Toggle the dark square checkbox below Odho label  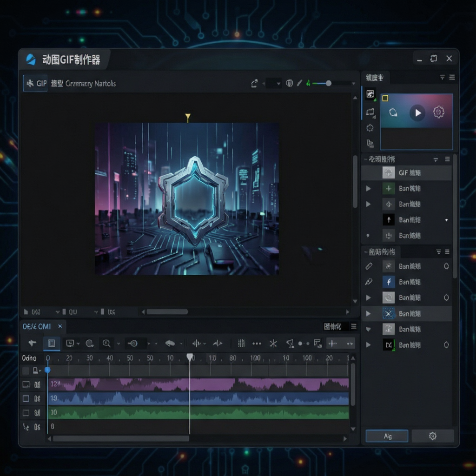click(x=26, y=370)
